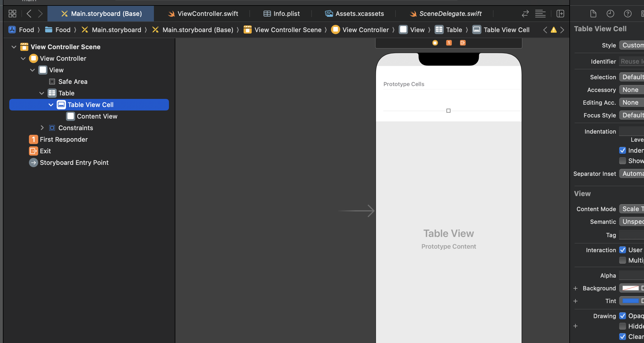644x343 pixels.
Task: Show the File inspector
Action: click(x=593, y=14)
